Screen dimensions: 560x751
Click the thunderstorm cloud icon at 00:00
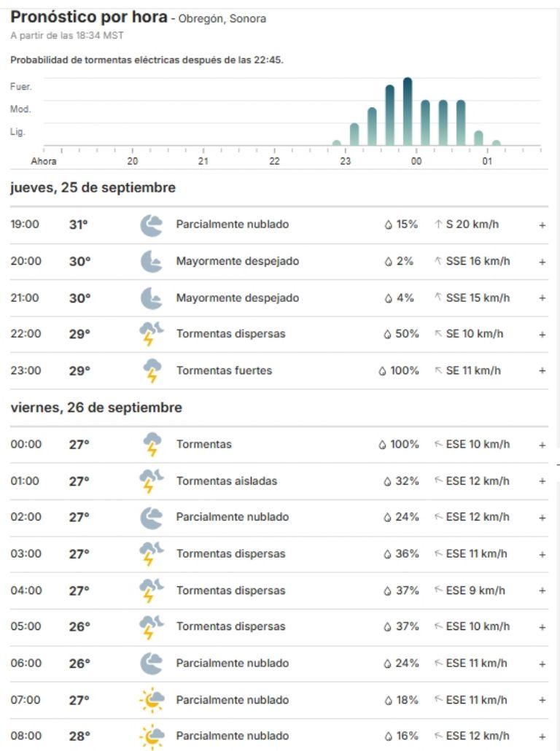point(151,443)
